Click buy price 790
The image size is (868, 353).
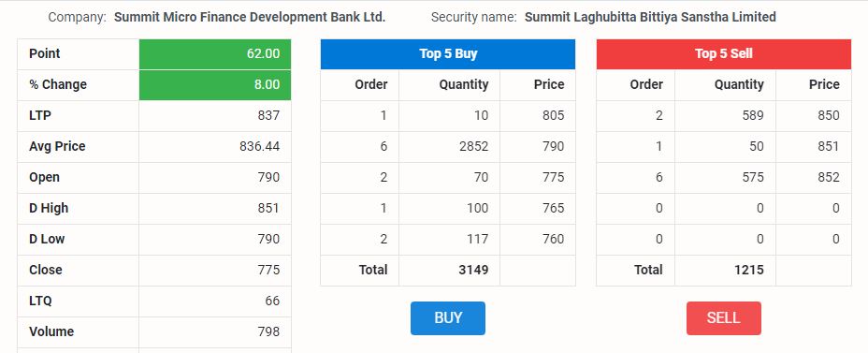point(554,146)
